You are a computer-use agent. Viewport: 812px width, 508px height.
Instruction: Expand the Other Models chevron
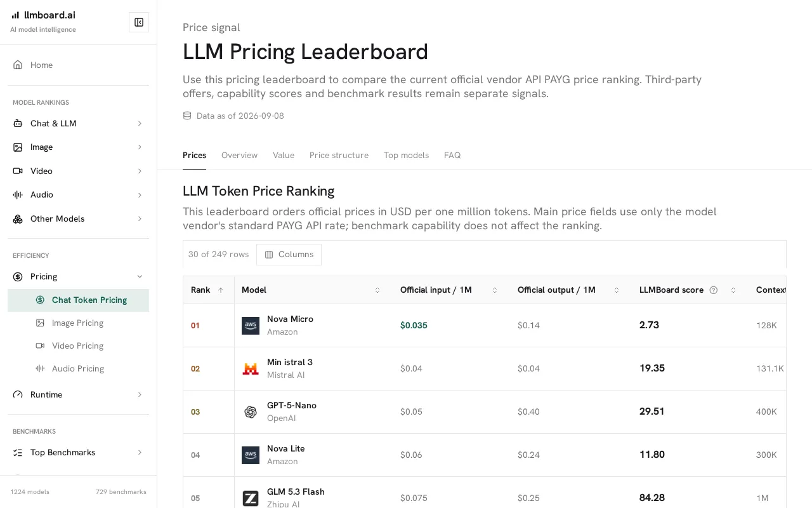pyautogui.click(x=140, y=218)
